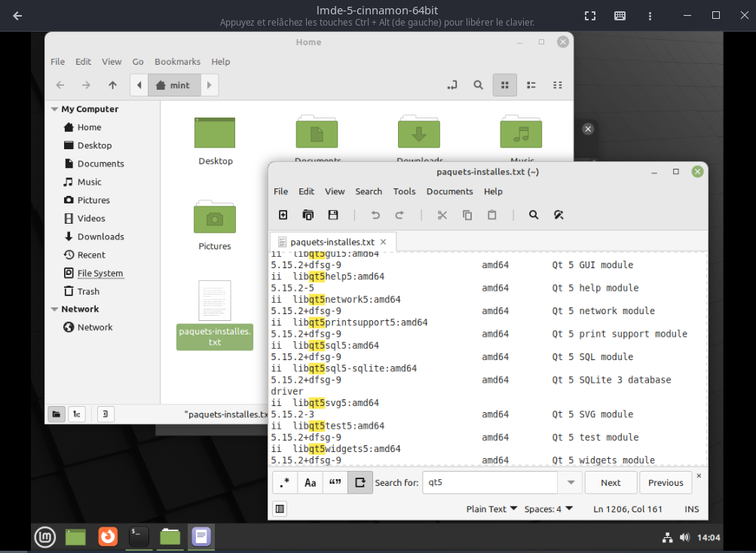Go up to the parent folder
The height and width of the screenshot is (553, 756).
coord(112,85)
